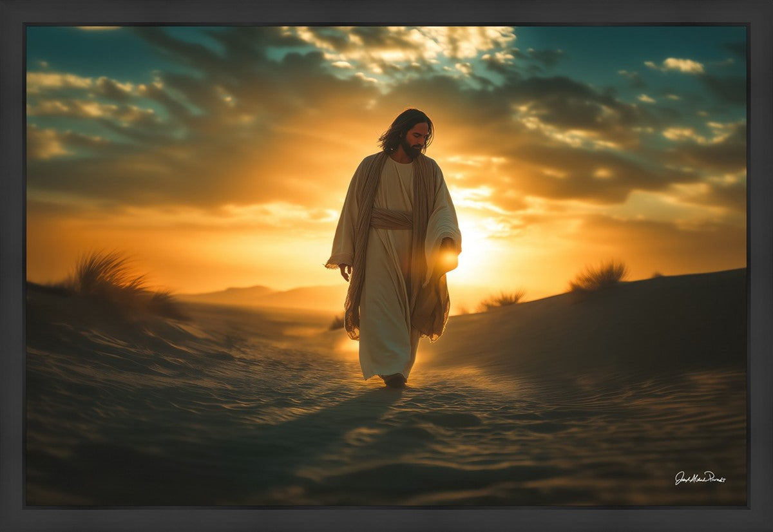Click the small white cloud at upper right
This screenshot has width=773, height=532.
point(682,65)
